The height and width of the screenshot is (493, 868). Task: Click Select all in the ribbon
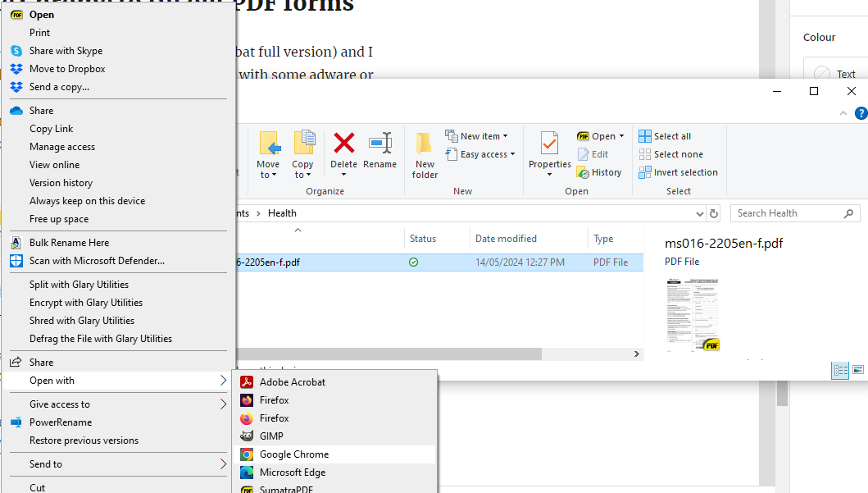(665, 136)
